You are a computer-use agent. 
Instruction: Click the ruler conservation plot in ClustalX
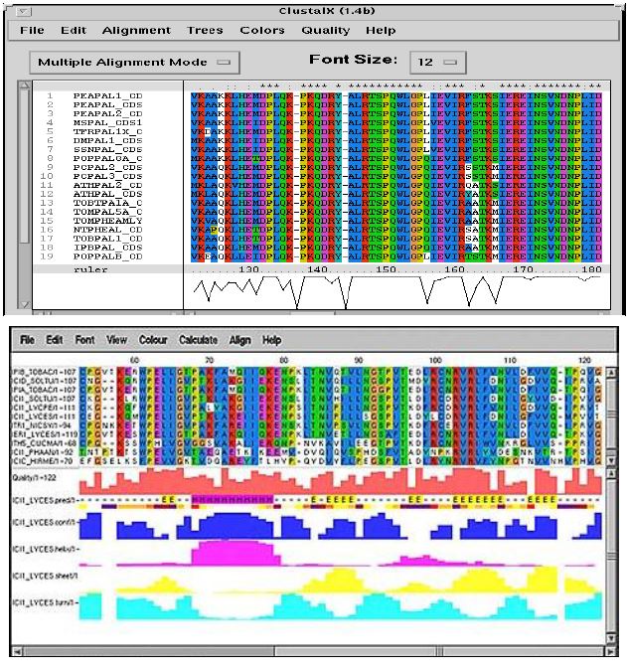point(397,290)
